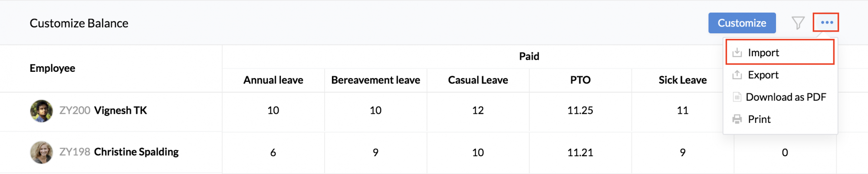The height and width of the screenshot is (174, 868).
Task: Click the printer icon
Action: click(x=737, y=119)
